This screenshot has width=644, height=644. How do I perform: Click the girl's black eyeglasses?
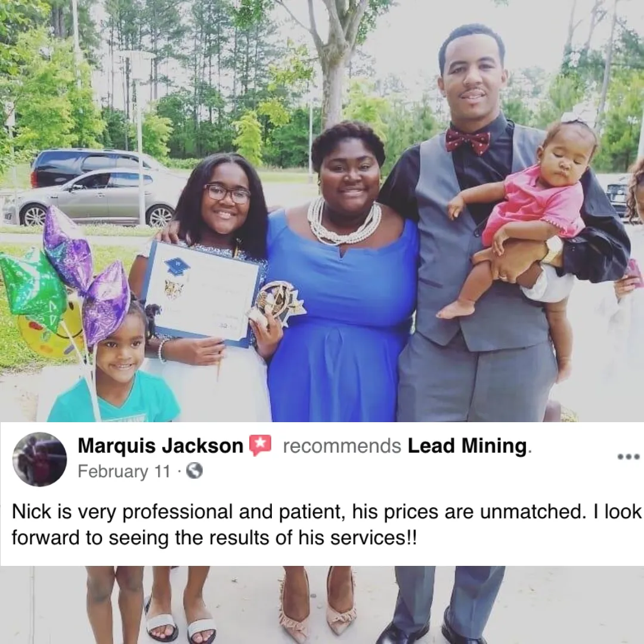[227, 193]
